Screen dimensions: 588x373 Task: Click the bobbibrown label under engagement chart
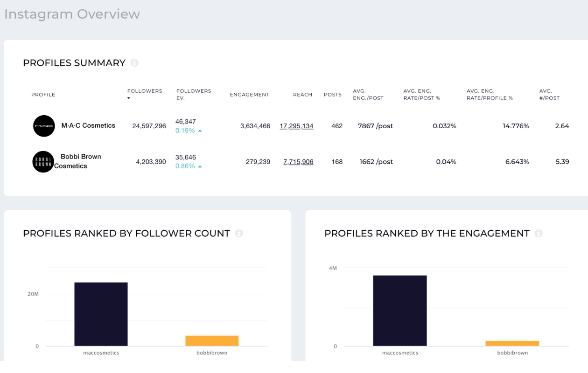(512, 353)
